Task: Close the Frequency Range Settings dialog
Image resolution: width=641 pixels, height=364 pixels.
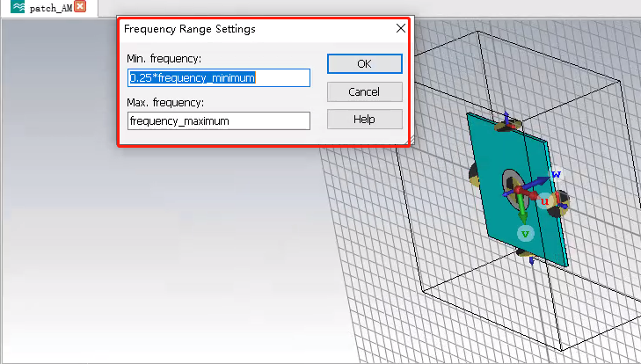Action: click(401, 28)
